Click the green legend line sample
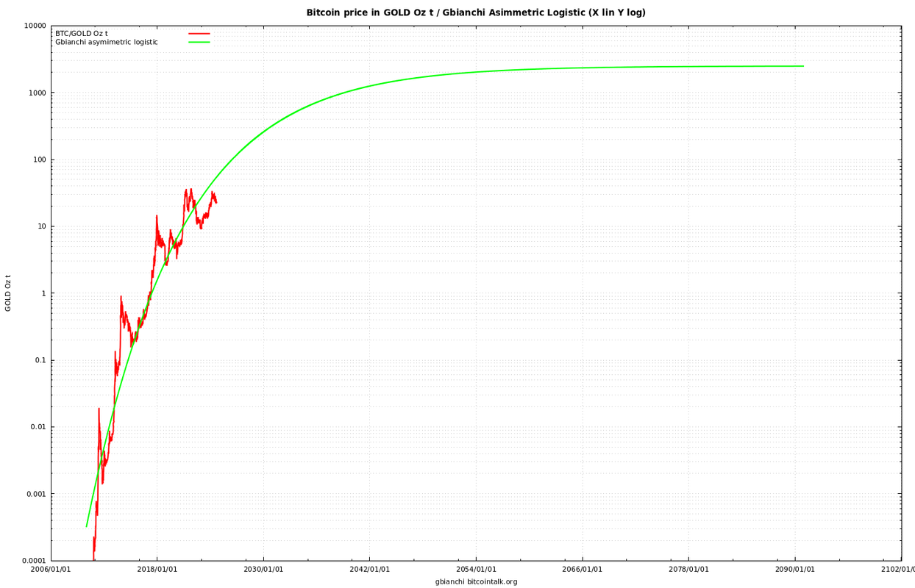The image size is (915, 588). pos(199,43)
